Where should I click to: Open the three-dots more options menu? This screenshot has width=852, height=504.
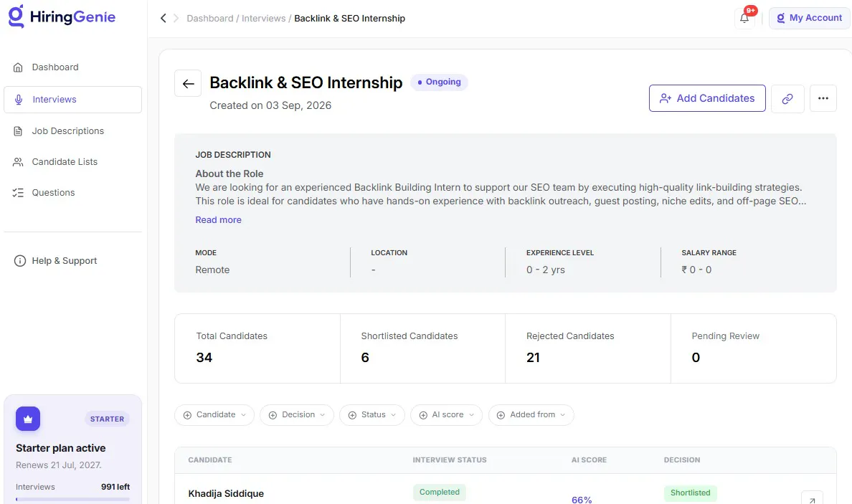(823, 98)
